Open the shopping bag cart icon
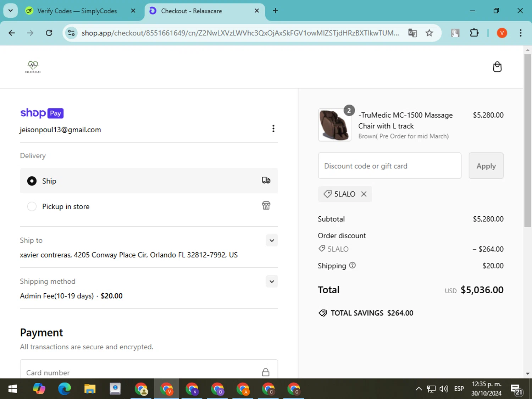The width and height of the screenshot is (532, 399). point(497,67)
